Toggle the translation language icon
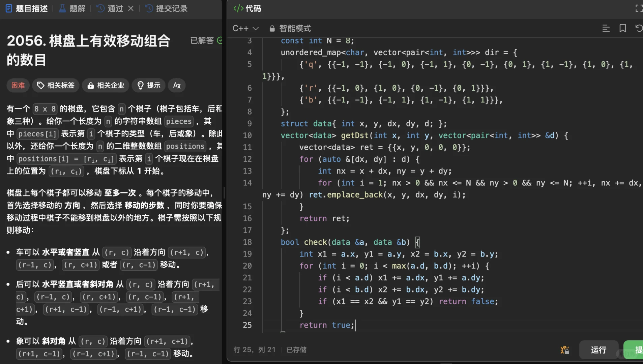Screen dimensions: 643x364 coord(177,85)
